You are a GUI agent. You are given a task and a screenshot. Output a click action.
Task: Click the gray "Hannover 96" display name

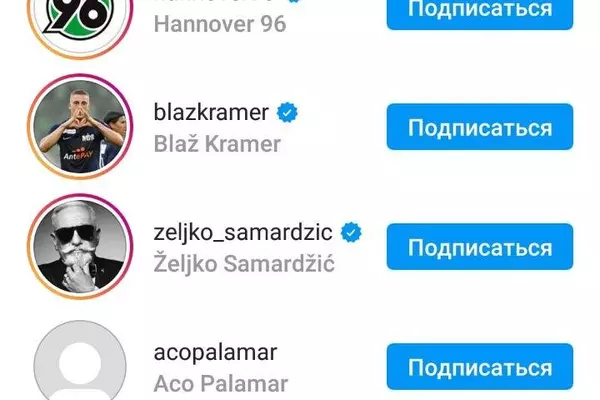coord(220,24)
